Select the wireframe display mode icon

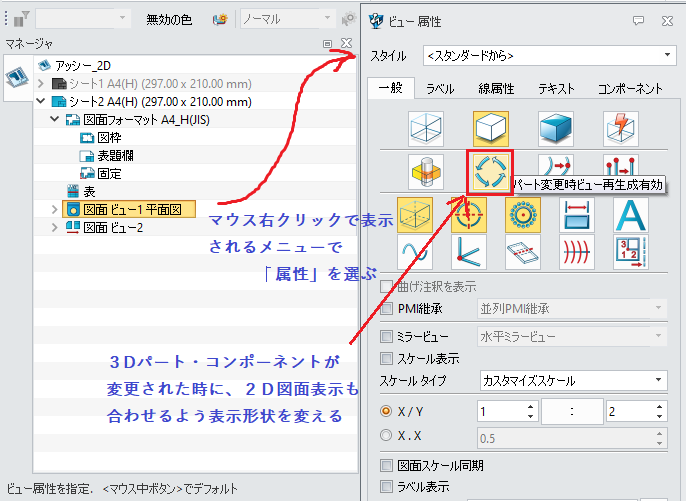(x=426, y=129)
